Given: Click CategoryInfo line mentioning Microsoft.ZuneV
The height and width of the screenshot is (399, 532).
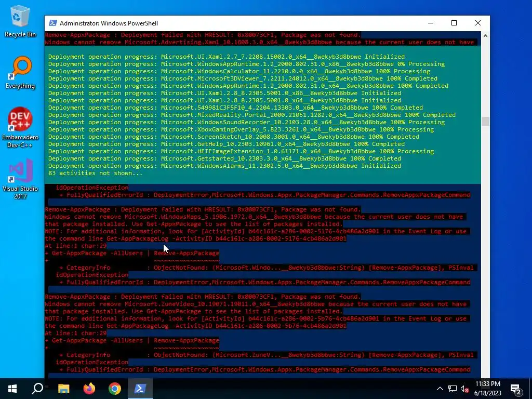Looking at the screenshot, I should [267, 355].
